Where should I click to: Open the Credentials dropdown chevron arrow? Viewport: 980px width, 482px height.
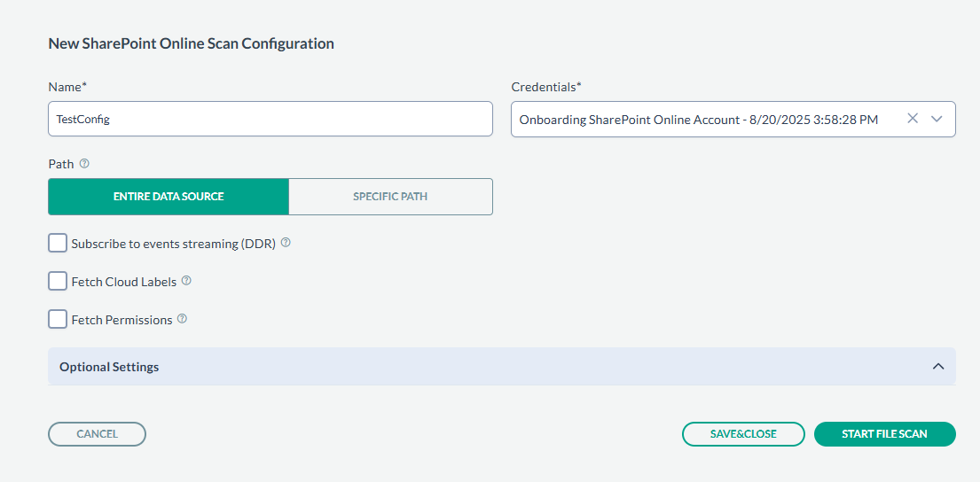tap(937, 119)
